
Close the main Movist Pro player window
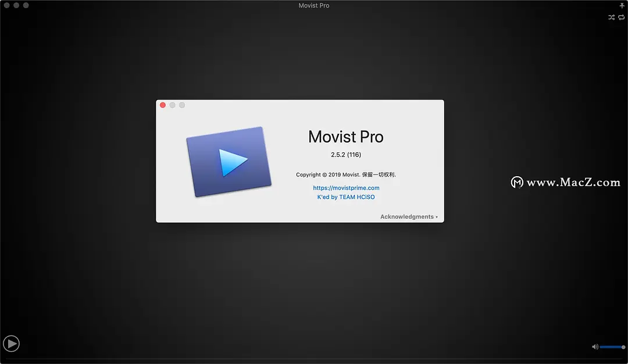(x=7, y=5)
